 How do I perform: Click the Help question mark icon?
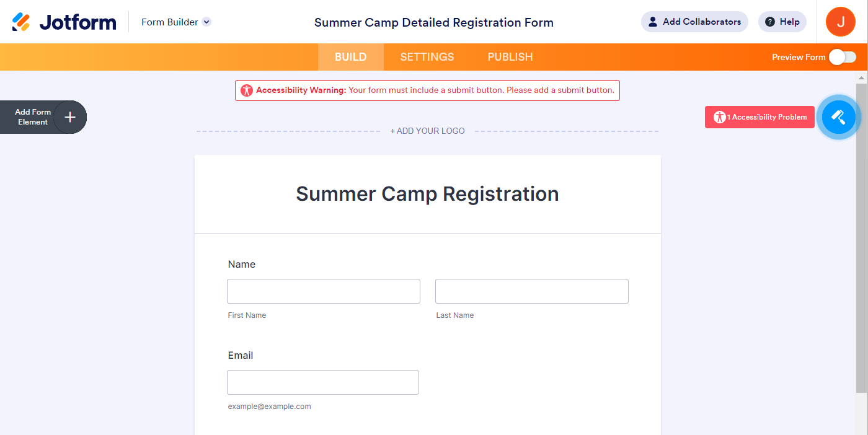[x=770, y=22]
